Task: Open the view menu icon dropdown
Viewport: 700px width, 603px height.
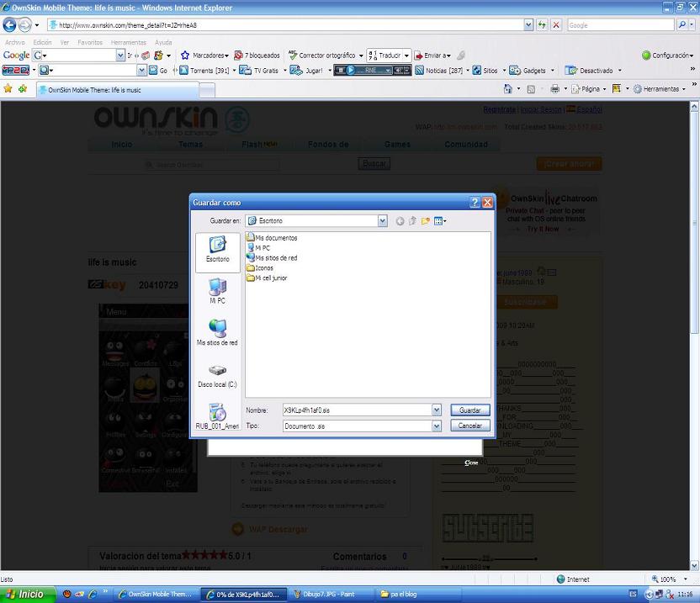Action: coord(440,221)
